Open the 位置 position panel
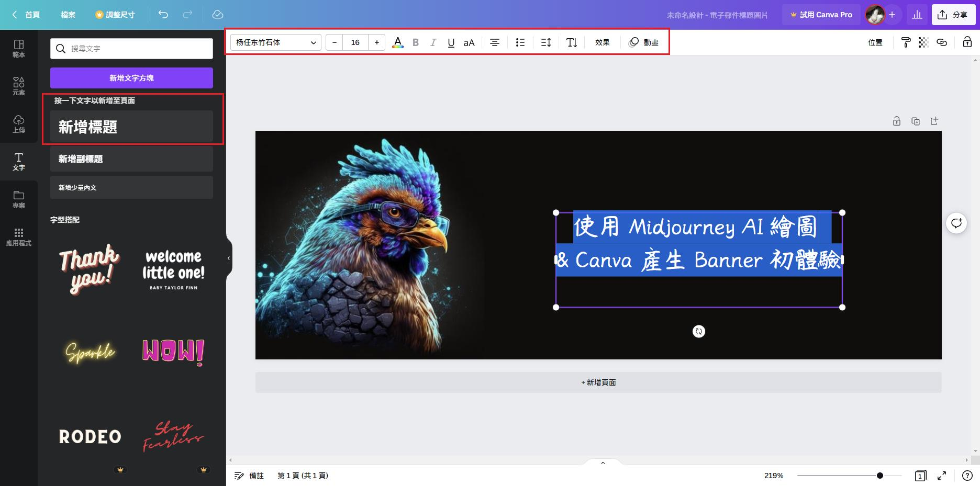The width and height of the screenshot is (980, 486). 875,42
